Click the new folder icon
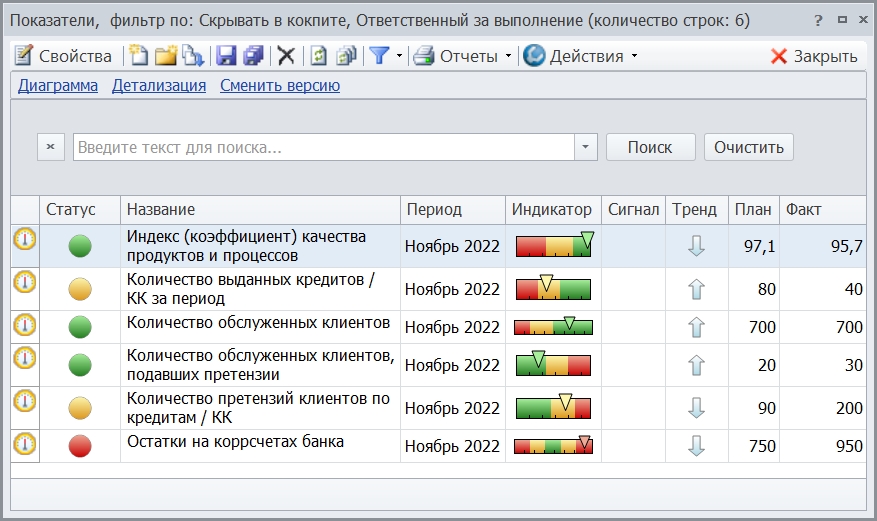 click(166, 56)
